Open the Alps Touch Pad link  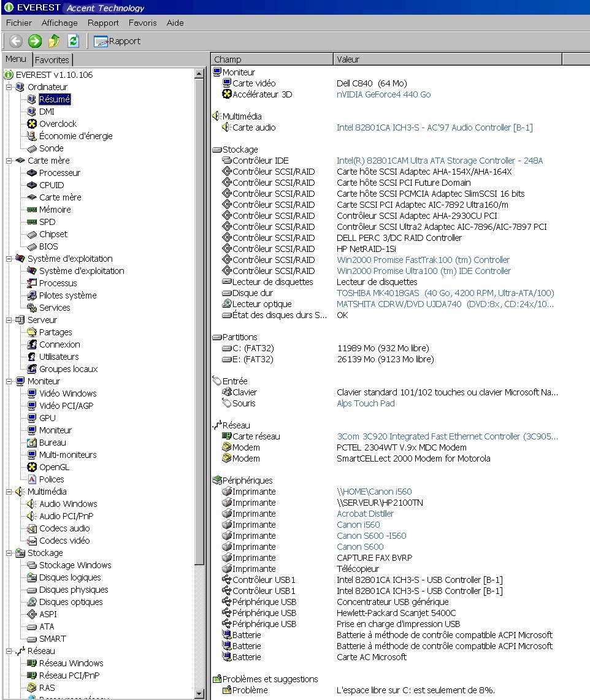(366, 403)
